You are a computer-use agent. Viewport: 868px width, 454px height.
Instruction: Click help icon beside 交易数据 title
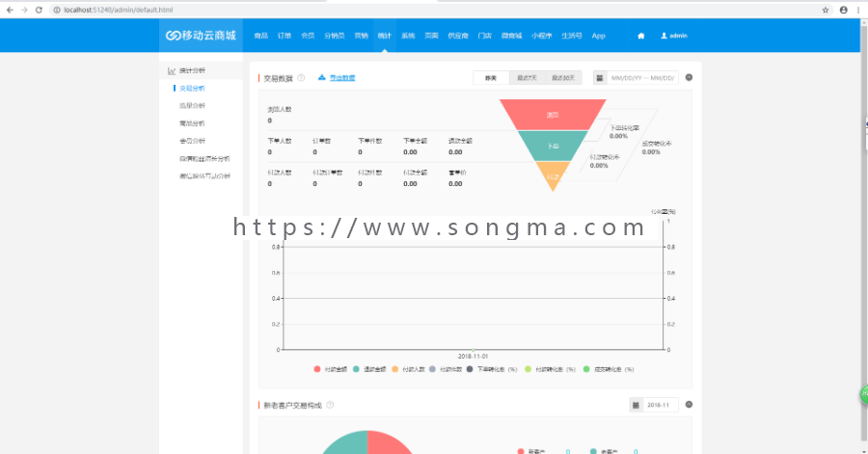(x=301, y=78)
